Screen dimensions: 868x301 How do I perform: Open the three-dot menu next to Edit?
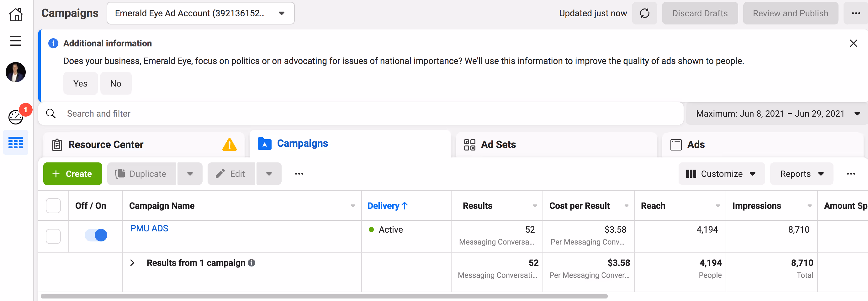(299, 174)
